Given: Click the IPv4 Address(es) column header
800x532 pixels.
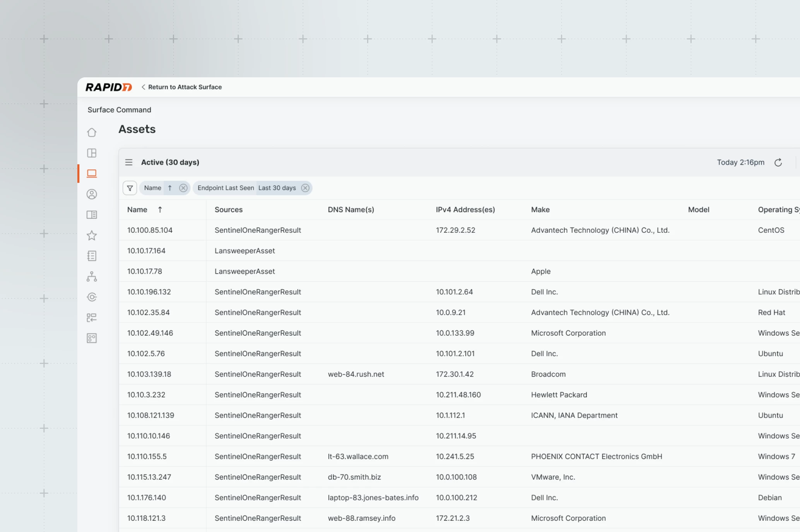Looking at the screenshot, I should pos(465,210).
